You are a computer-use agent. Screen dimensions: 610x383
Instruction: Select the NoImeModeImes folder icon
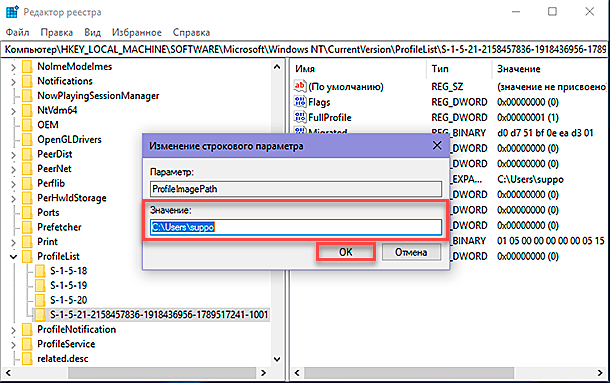click(x=27, y=67)
